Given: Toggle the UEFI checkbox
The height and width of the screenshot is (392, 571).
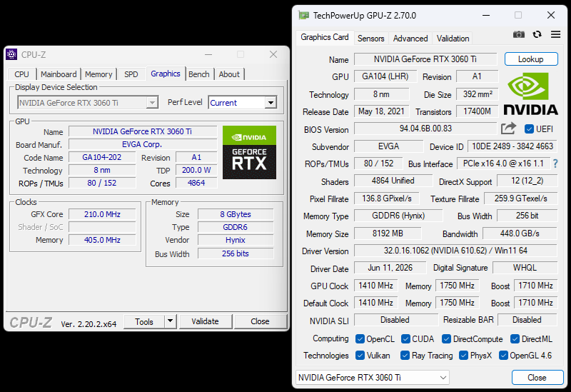Looking at the screenshot, I should (x=529, y=129).
